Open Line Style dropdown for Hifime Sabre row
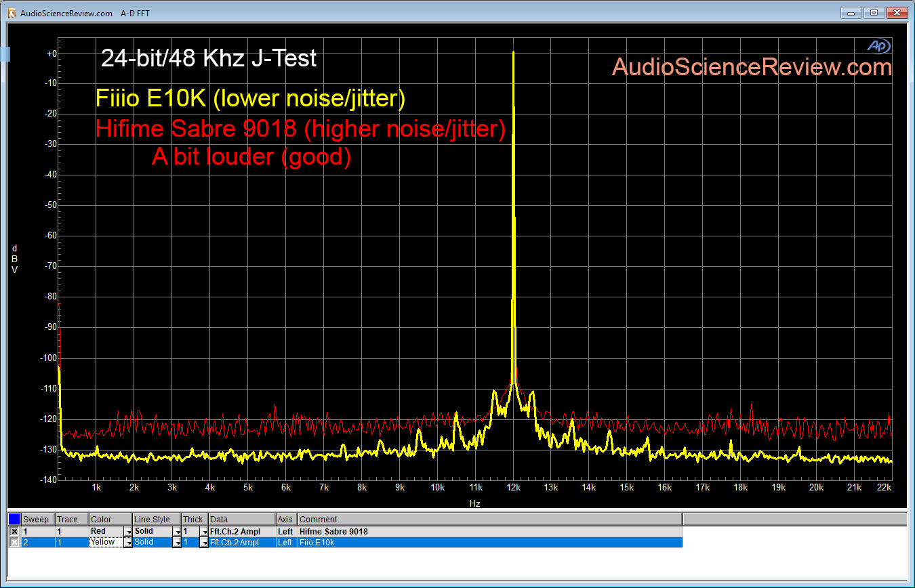This screenshot has width=915, height=588. (x=177, y=532)
